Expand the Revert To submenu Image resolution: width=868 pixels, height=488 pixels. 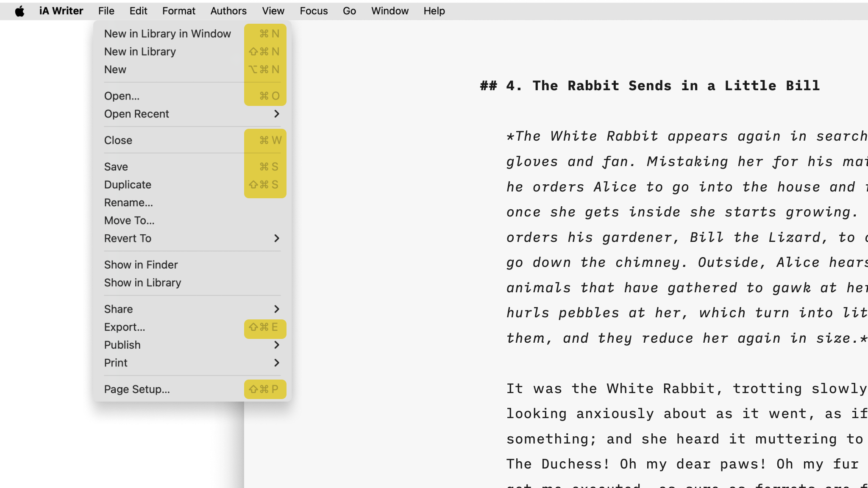127,238
